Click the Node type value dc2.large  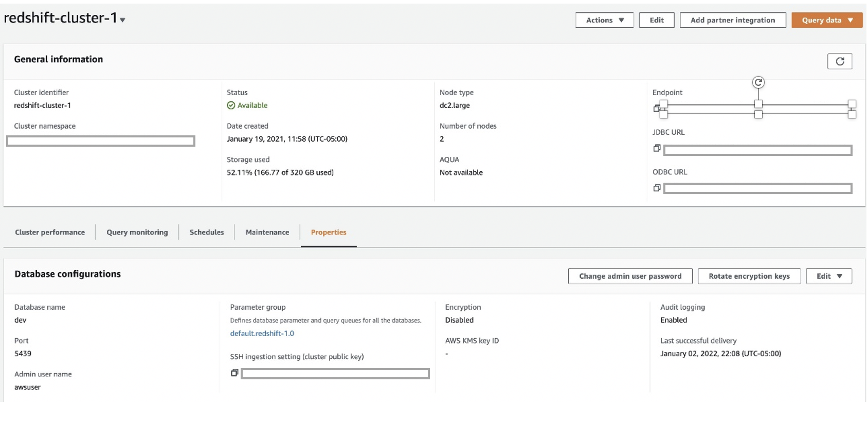[x=455, y=106]
